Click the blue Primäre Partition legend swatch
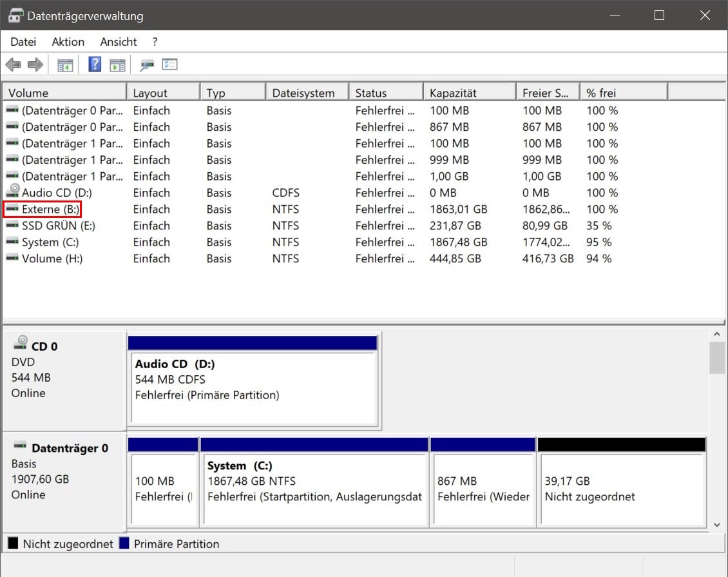This screenshot has height=577, width=728. (x=124, y=543)
